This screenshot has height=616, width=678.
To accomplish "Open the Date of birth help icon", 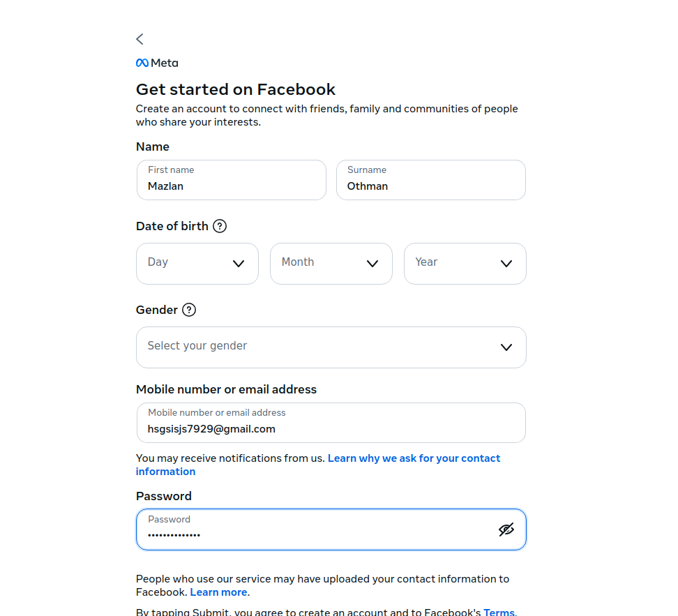I will 220,225.
